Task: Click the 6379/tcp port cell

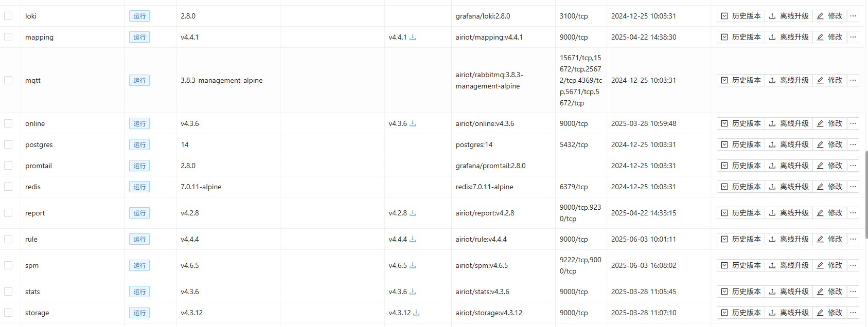Action: point(574,187)
